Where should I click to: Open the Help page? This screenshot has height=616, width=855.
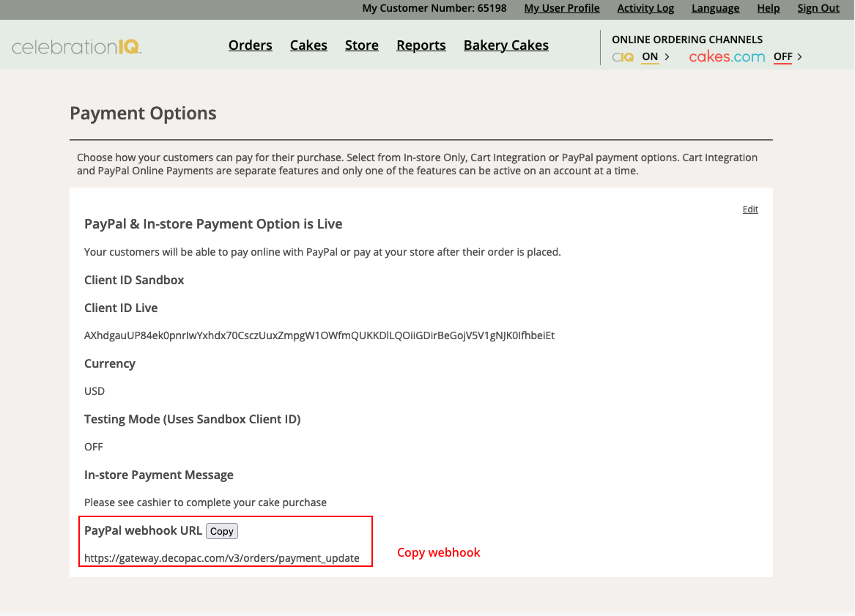(x=769, y=9)
